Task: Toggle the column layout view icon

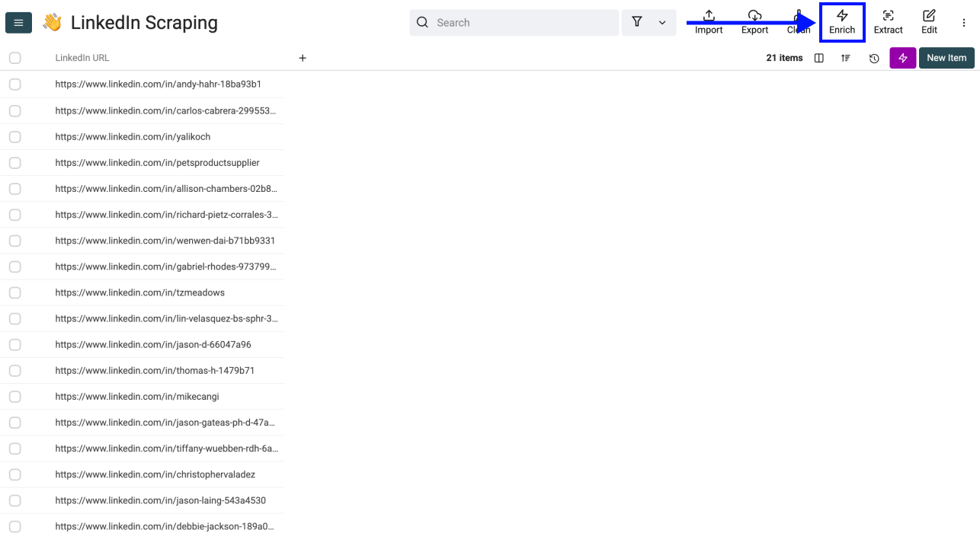Action: [x=819, y=58]
